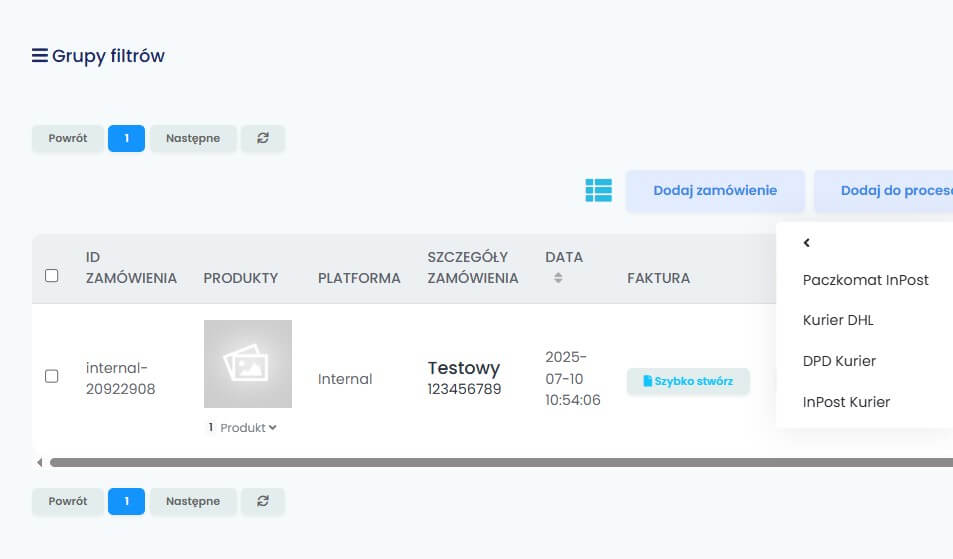Viewport: 953px width, 559px height.
Task: Choose Kurier DHL shipping option
Action: (838, 321)
